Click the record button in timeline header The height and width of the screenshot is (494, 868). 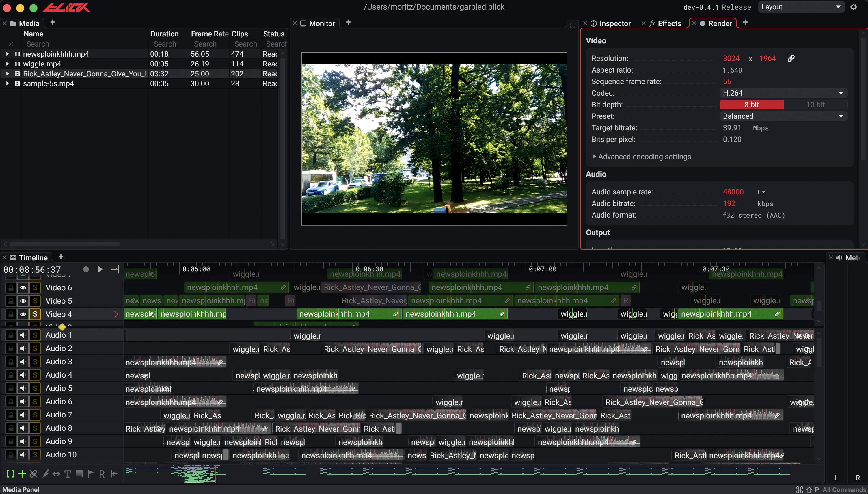86,269
